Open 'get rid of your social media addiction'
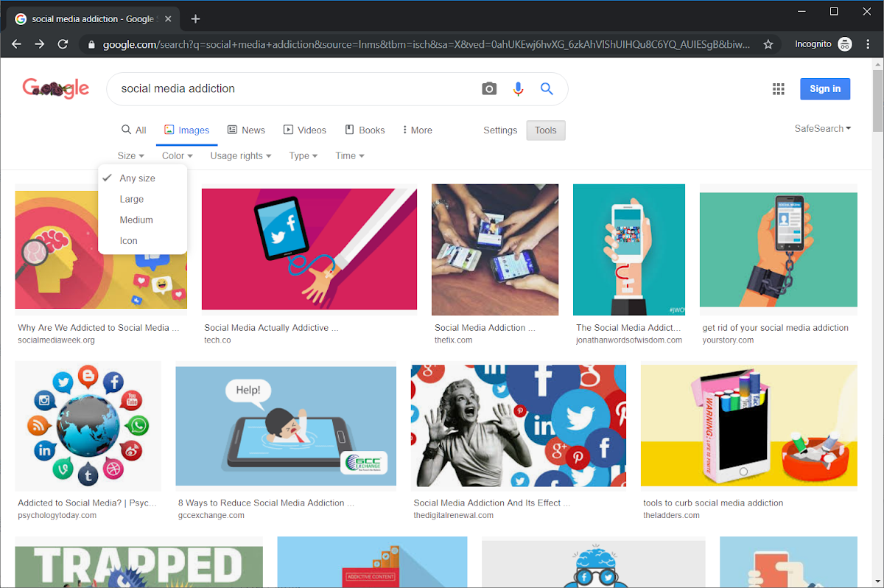Screen dimensions: 884x588 click(x=776, y=328)
